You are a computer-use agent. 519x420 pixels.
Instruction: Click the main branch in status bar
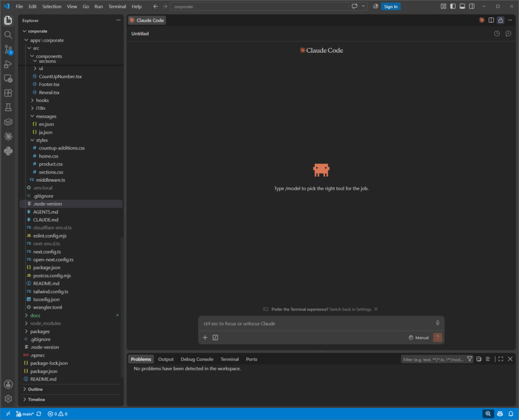[x=25, y=414]
